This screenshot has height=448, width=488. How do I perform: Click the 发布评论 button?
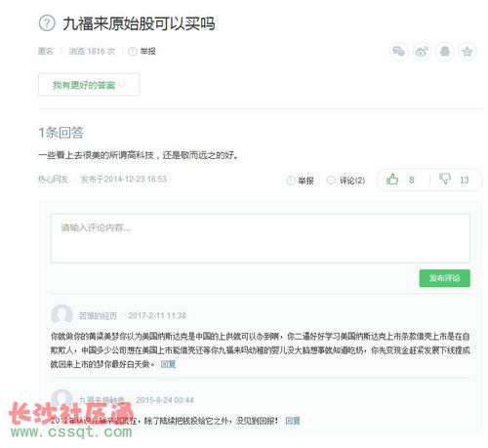pyautogui.click(x=444, y=278)
